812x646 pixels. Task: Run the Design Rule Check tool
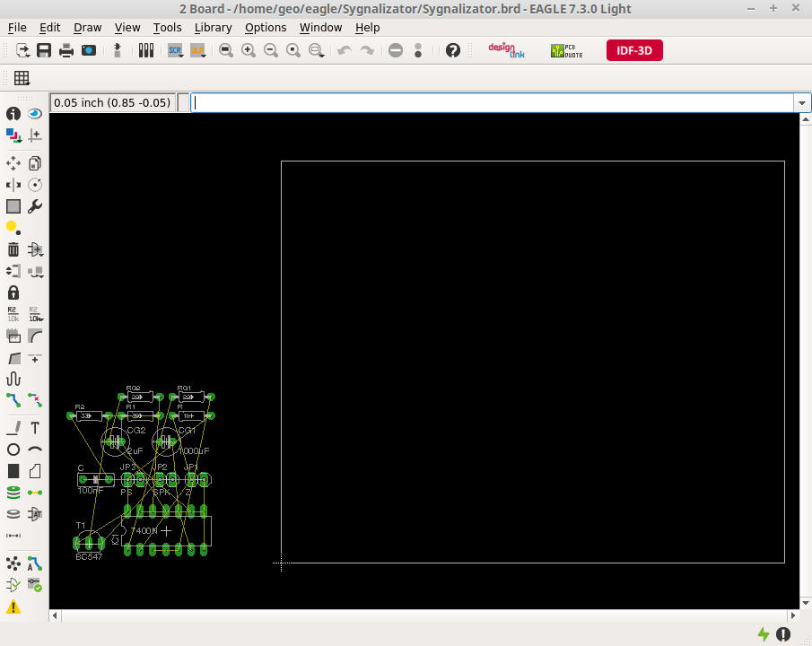point(35,585)
